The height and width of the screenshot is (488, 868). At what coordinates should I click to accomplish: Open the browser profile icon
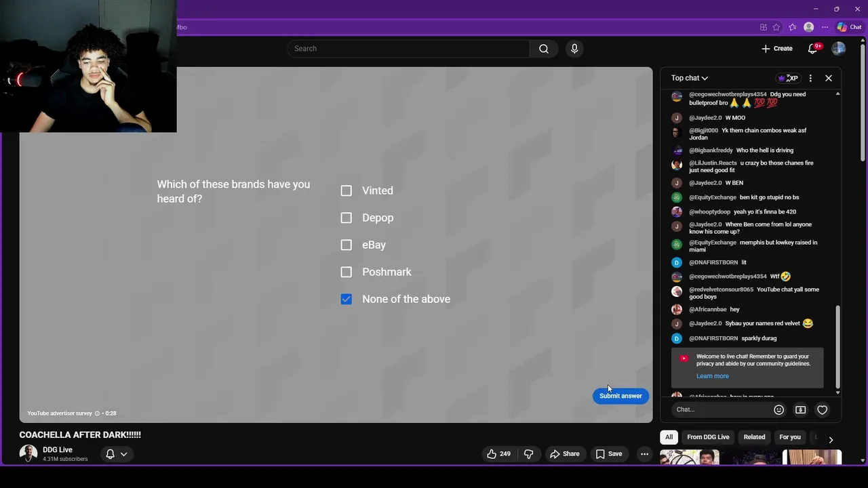click(808, 27)
